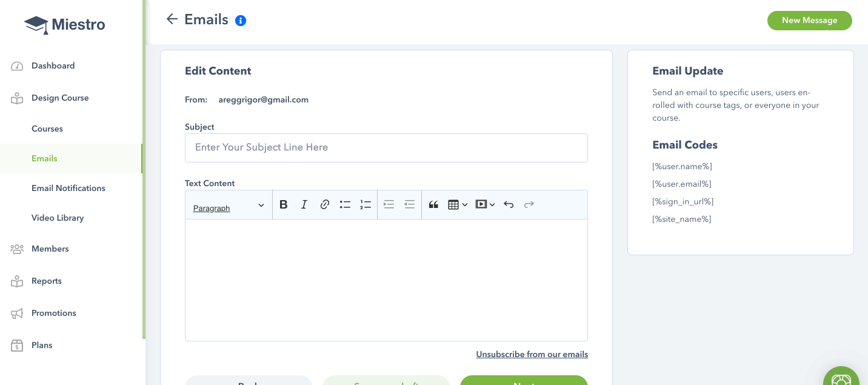Click the [%sign_in_url%] email code
Viewport: 868px width, 385px height.
pos(683,202)
